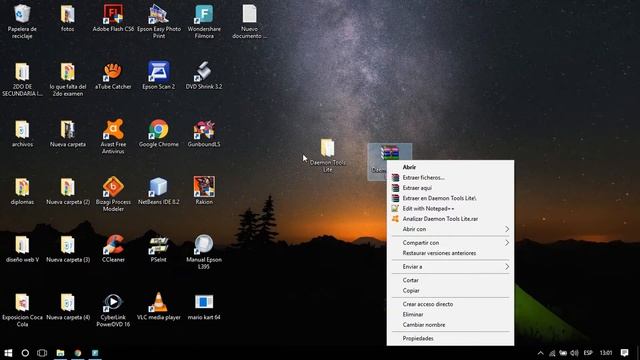The image size is (640, 360).
Task: Select the Daemon Tools Lite folder
Action: tap(327, 155)
